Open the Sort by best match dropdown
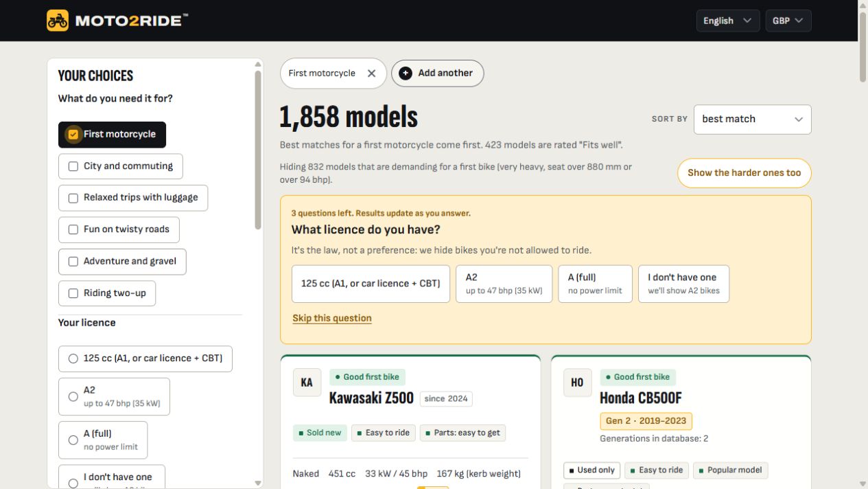 point(753,120)
